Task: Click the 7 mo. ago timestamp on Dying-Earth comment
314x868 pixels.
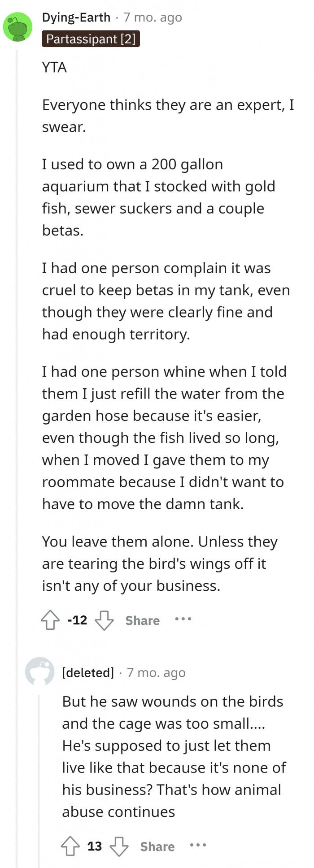Action: pyautogui.click(x=153, y=17)
